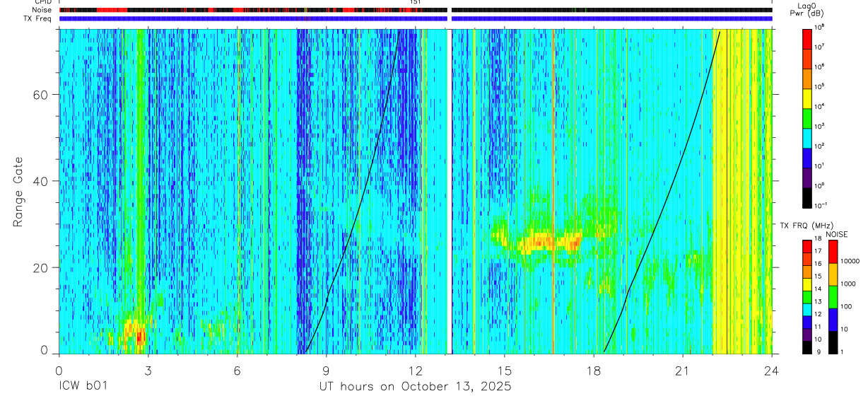This screenshot has width=868, height=401.
Task: Click 'UT hours on October 13, 2025' axis title
Action: point(415,387)
